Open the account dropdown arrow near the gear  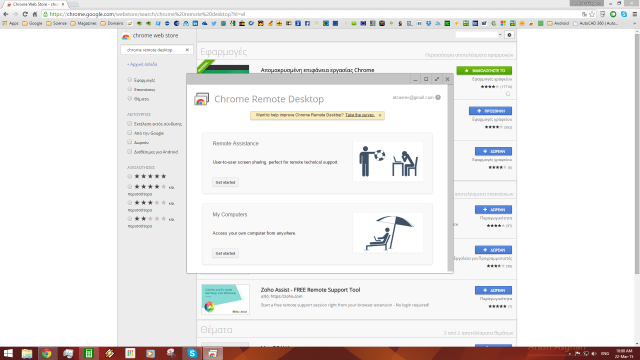click(500, 35)
